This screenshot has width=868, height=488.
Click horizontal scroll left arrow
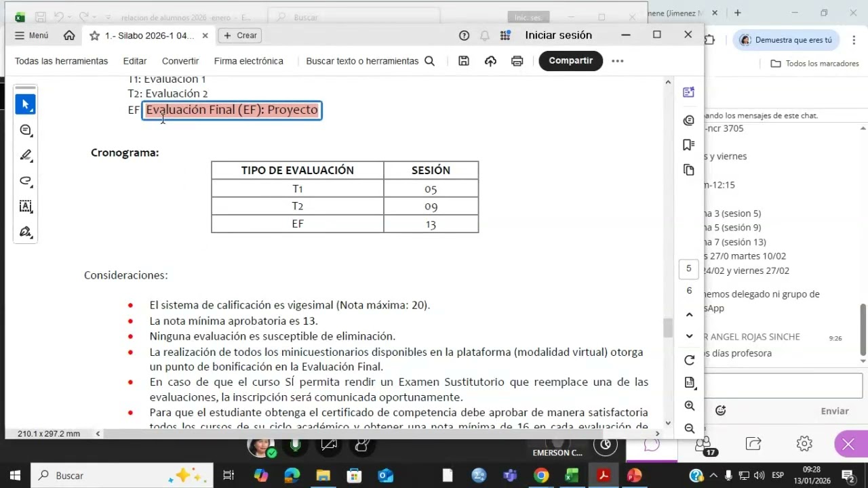pyautogui.click(x=98, y=434)
